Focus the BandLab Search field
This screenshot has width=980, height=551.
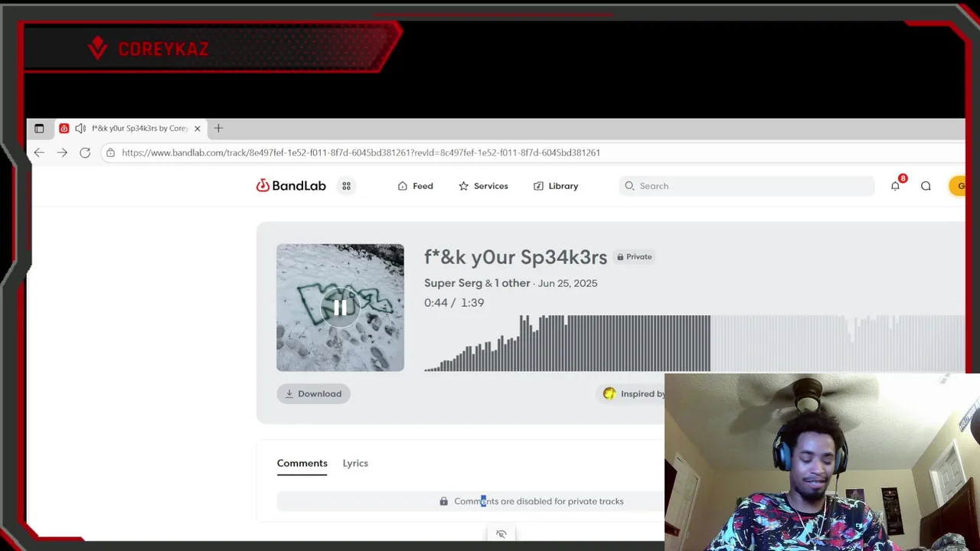pyautogui.click(x=746, y=186)
